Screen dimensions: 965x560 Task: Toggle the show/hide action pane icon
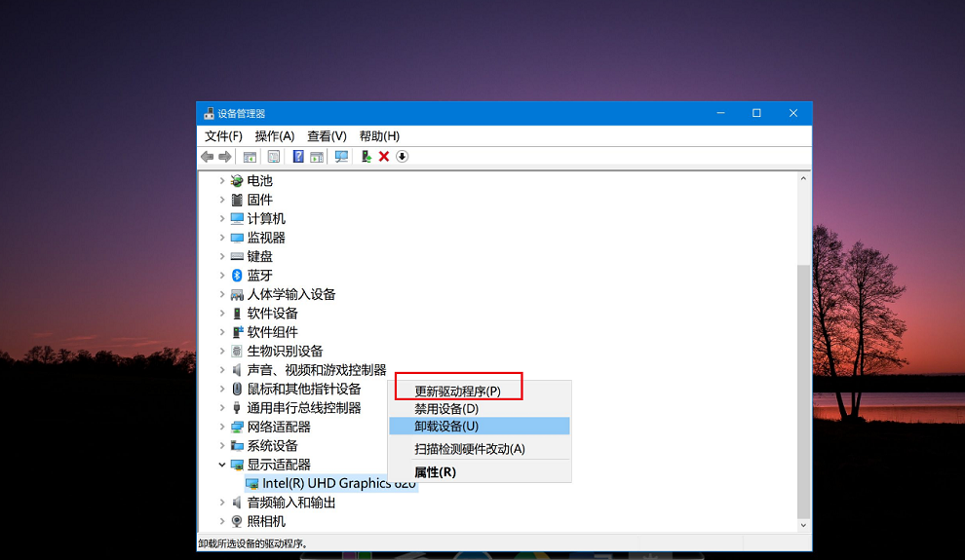[x=317, y=157]
